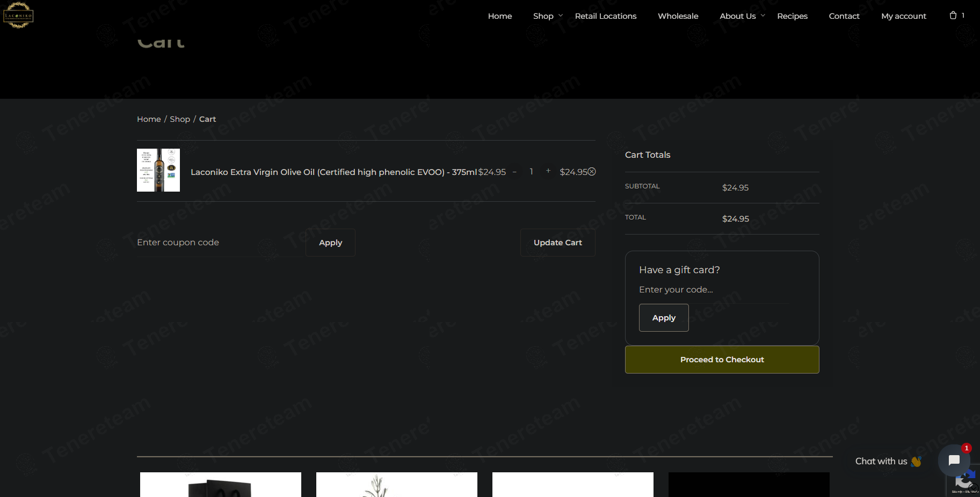The image size is (980, 497).
Task: Expand the Shop menu chevron
Action: (x=561, y=16)
